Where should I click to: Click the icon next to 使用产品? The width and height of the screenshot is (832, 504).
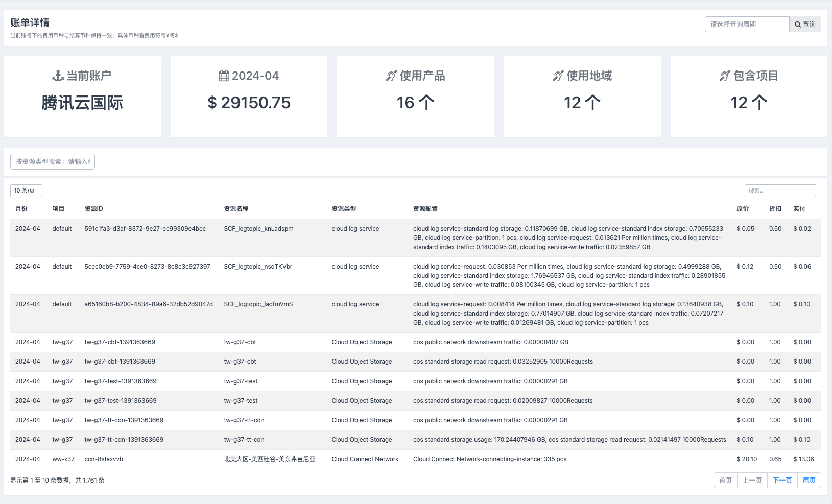coord(391,76)
